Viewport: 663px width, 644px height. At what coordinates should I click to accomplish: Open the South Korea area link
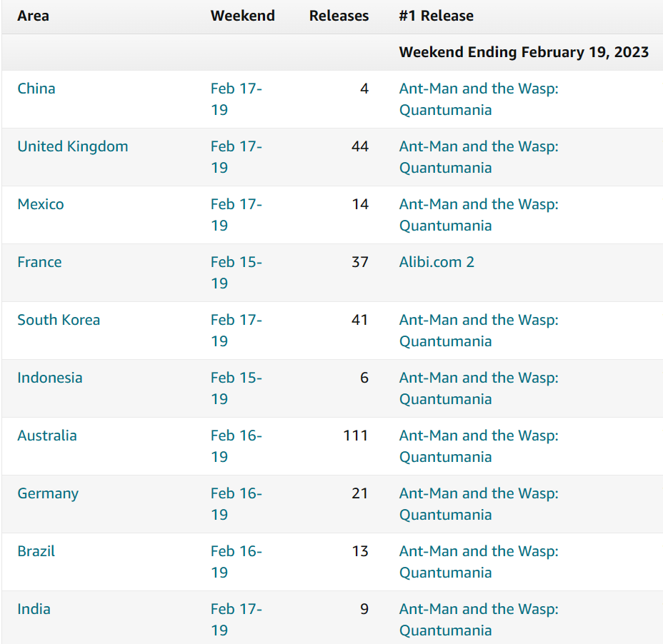tap(59, 320)
